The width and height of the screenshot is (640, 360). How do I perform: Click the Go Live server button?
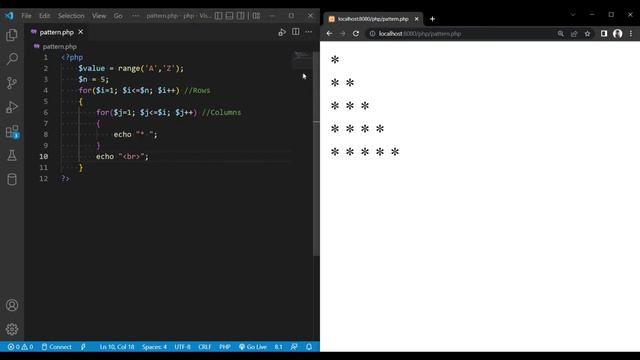click(x=253, y=347)
